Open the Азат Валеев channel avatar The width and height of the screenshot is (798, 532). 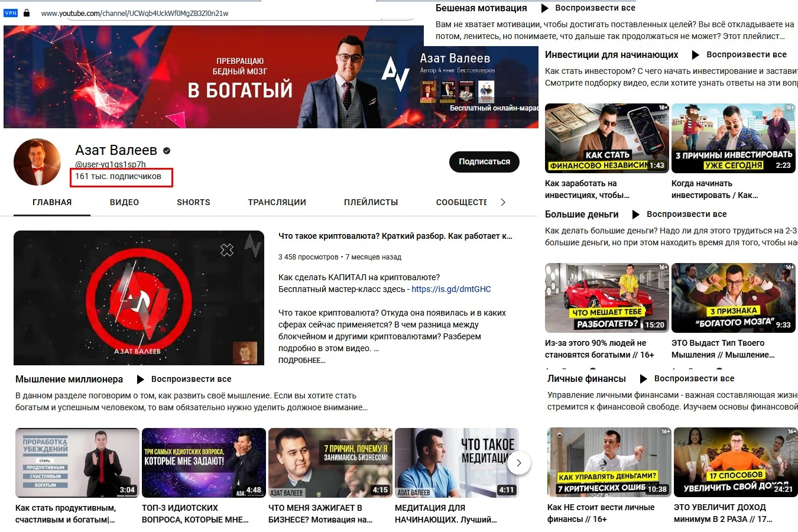pyautogui.click(x=37, y=162)
